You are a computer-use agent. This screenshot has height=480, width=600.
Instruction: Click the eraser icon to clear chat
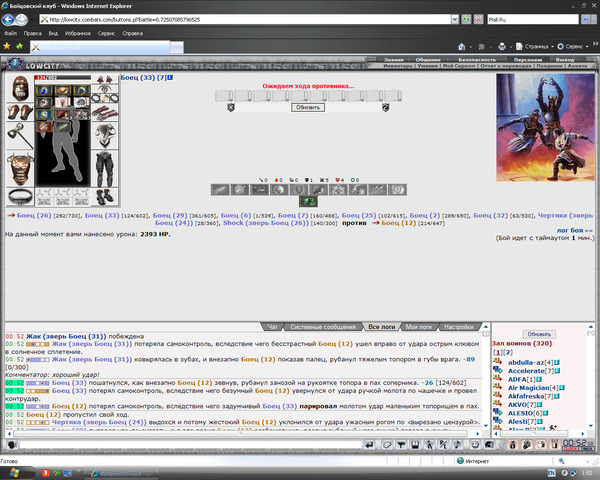coord(387,444)
